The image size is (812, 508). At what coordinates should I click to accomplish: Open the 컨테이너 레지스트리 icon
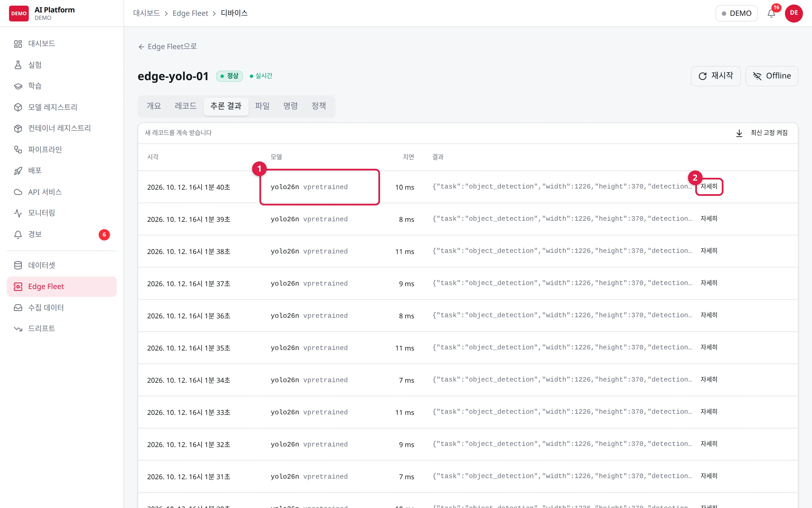[x=18, y=128]
